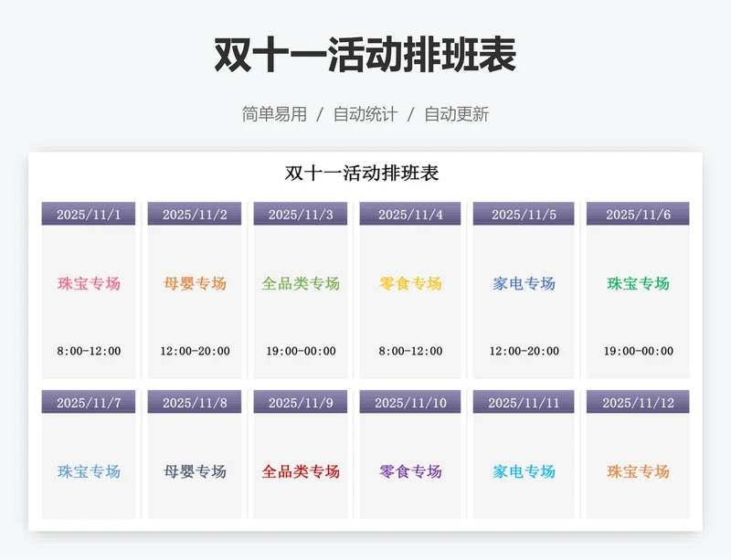Click the table title 双十一活动排班表
This screenshot has width=731, height=560.
(362, 173)
